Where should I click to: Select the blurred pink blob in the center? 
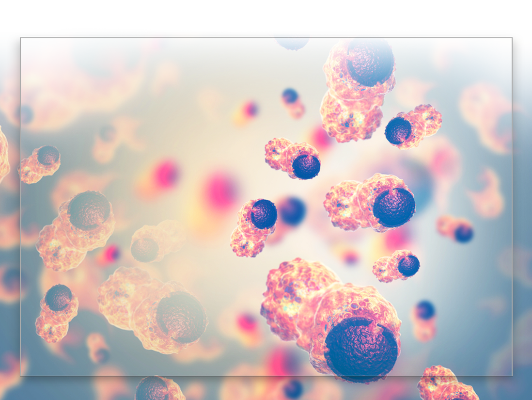pos(219,191)
